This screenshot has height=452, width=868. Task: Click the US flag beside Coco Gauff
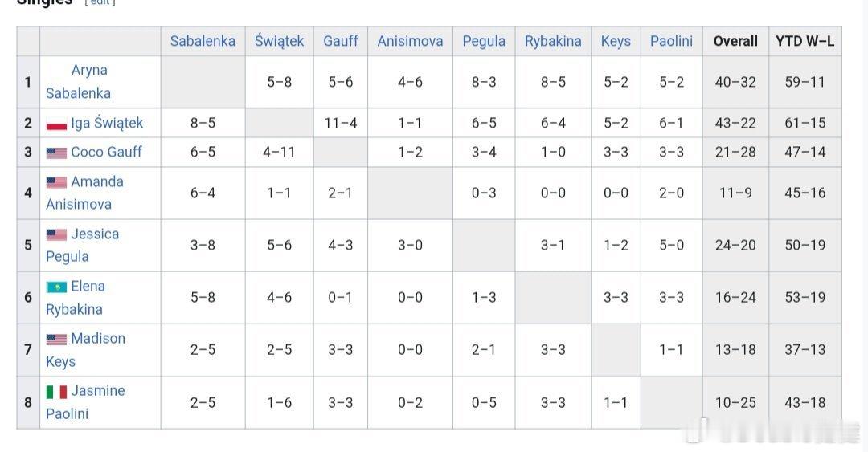pyautogui.click(x=56, y=153)
